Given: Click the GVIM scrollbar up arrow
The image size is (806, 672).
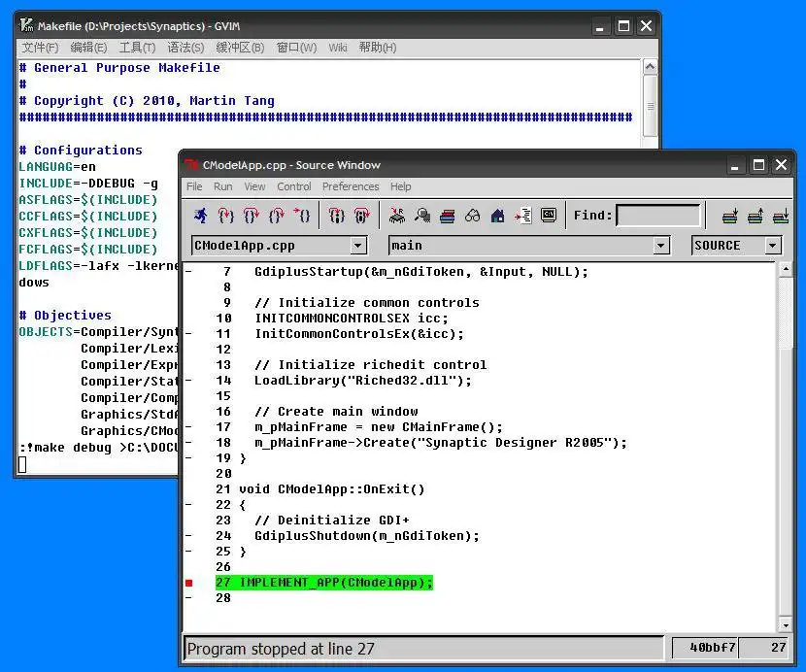Looking at the screenshot, I should [650, 67].
